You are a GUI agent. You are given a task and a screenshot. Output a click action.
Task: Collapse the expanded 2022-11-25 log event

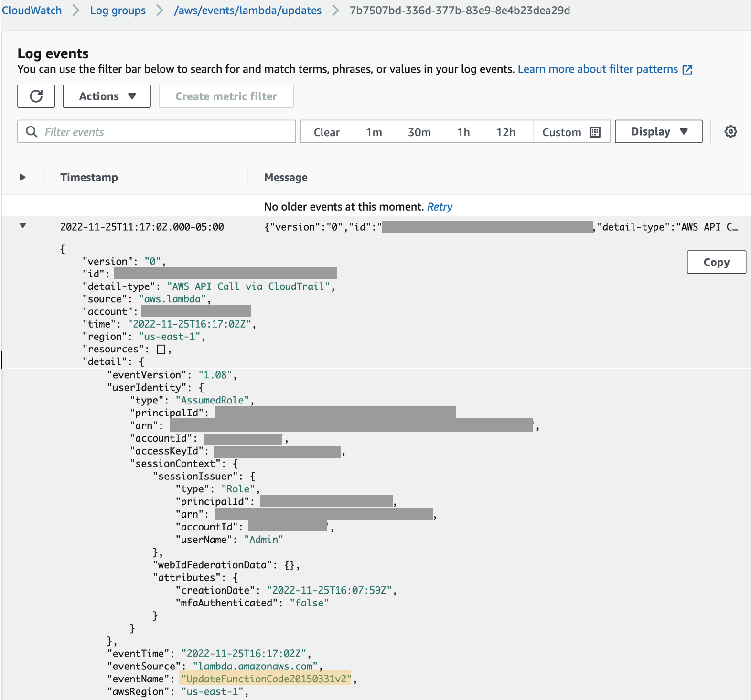click(x=22, y=225)
